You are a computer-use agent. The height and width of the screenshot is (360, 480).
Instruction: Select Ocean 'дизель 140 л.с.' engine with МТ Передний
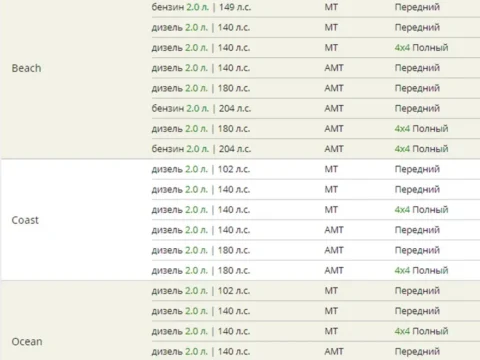click(201, 311)
